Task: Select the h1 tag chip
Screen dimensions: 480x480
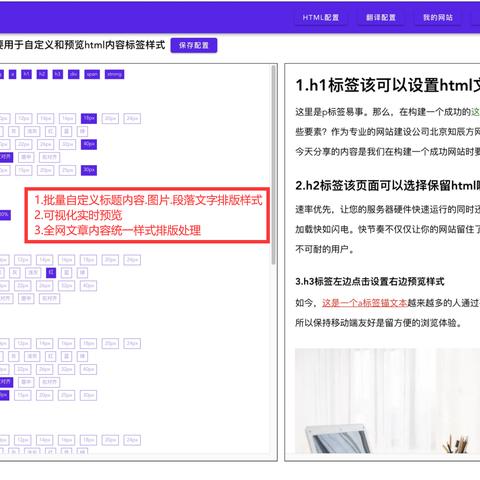Action: tap(26, 74)
